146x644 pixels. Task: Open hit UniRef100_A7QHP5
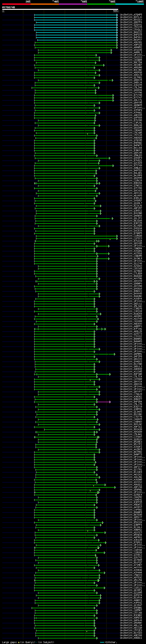tap(131, 15)
